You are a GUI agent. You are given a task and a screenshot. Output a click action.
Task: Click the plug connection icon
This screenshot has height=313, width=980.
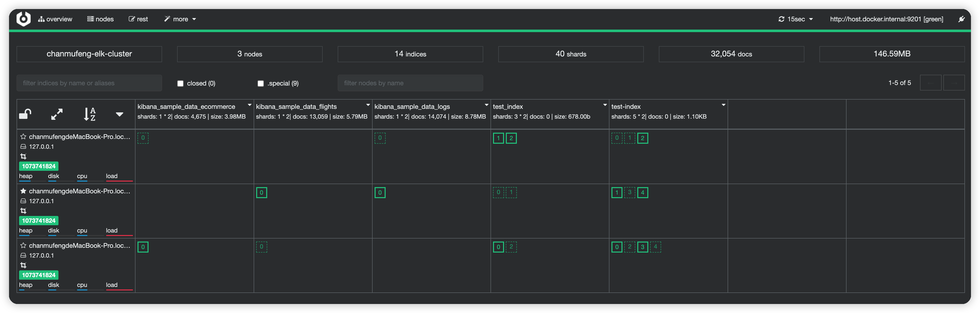pyautogui.click(x=961, y=19)
